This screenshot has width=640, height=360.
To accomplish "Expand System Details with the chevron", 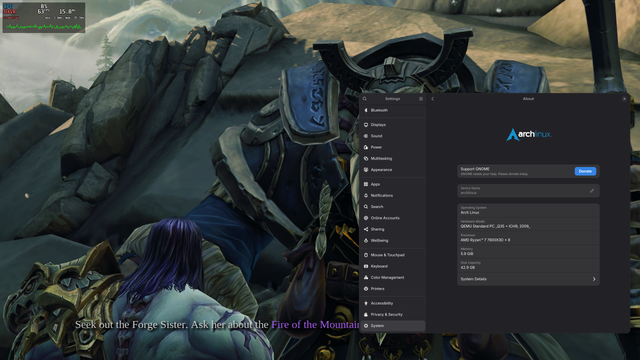I will (594, 279).
